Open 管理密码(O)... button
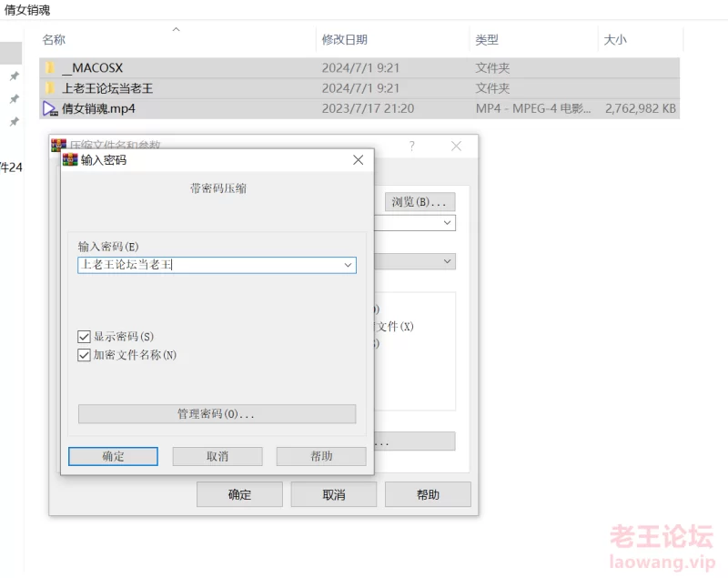This screenshot has height=578, width=728. coord(217,413)
